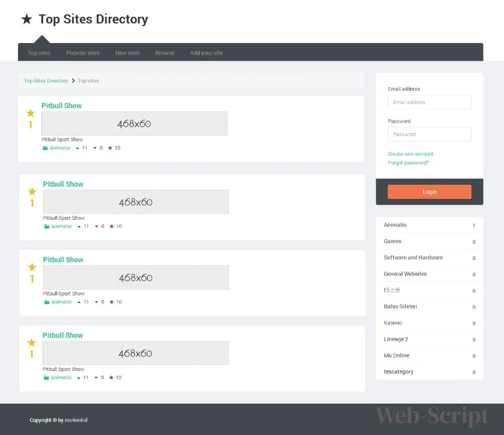This screenshot has width=504, height=435.
Task: Go to the New sites tab
Action: tap(127, 53)
